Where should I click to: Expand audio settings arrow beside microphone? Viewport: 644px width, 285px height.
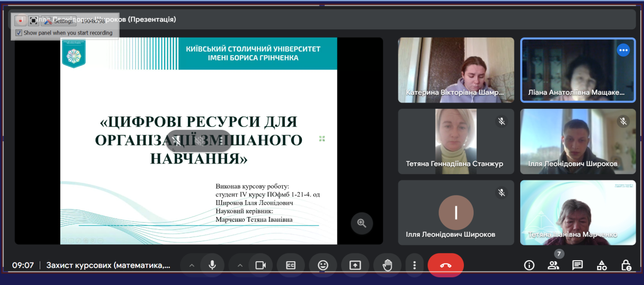[191, 265]
